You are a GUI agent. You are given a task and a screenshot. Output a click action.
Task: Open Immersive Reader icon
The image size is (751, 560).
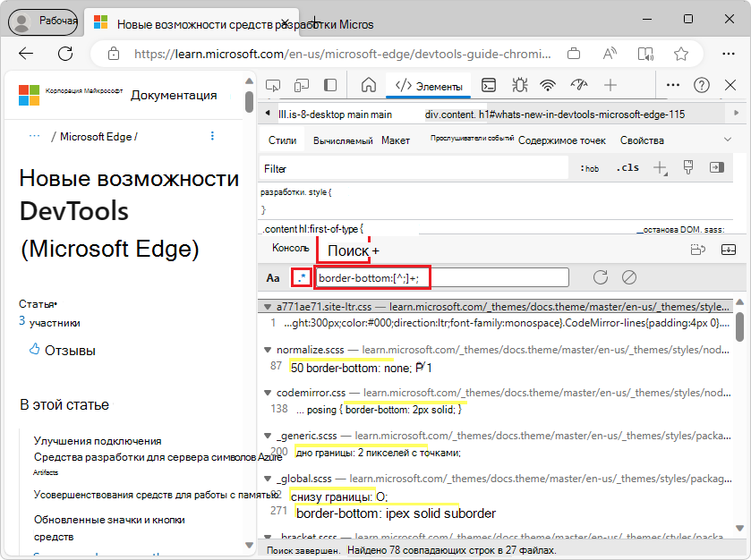click(x=645, y=54)
